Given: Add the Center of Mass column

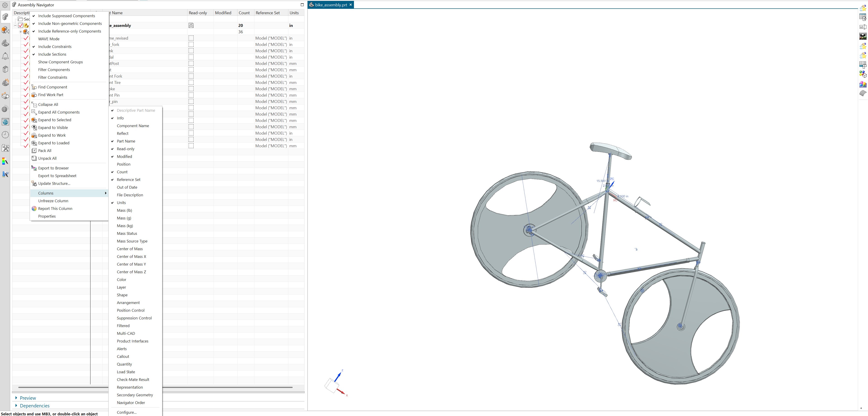Looking at the screenshot, I should (130, 249).
